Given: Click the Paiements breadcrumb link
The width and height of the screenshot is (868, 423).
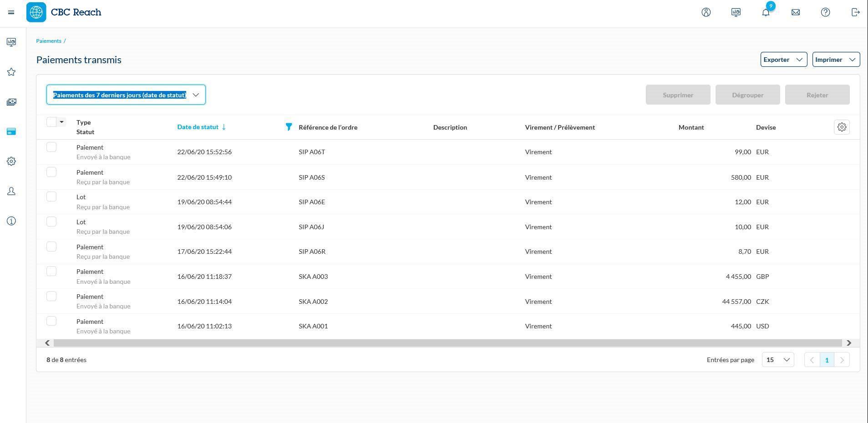Looking at the screenshot, I should click(49, 41).
